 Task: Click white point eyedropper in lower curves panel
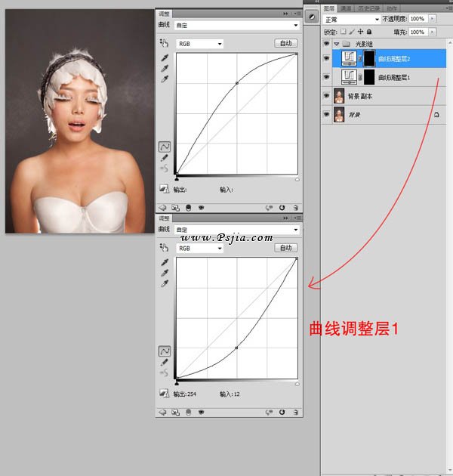[x=164, y=284]
